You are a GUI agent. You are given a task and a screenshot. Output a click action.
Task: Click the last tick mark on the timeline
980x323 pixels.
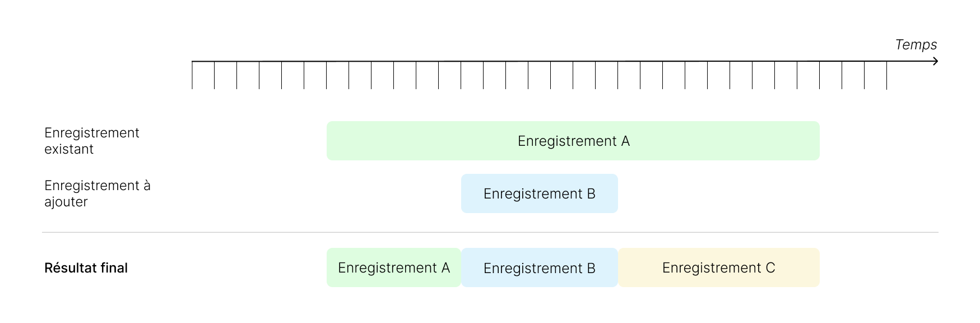[887, 75]
